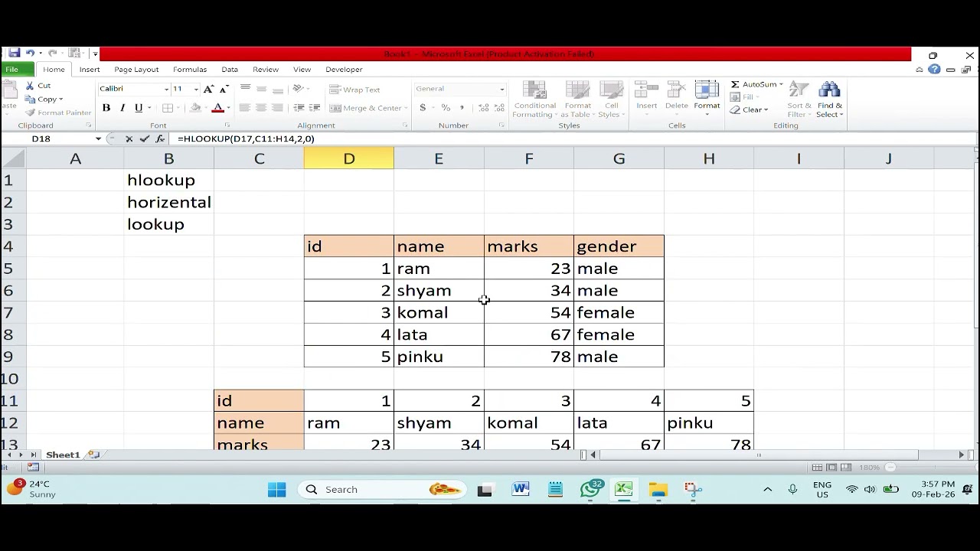Toggle italic formatting
The width and height of the screenshot is (980, 551).
[122, 108]
